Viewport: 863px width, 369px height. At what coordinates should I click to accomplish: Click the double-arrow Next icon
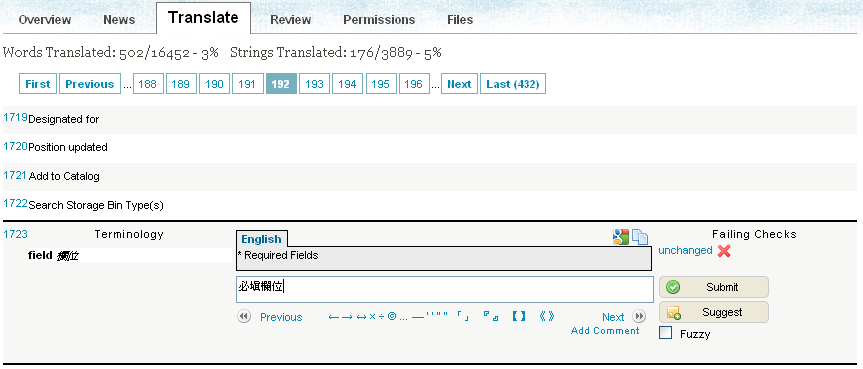[x=639, y=317]
